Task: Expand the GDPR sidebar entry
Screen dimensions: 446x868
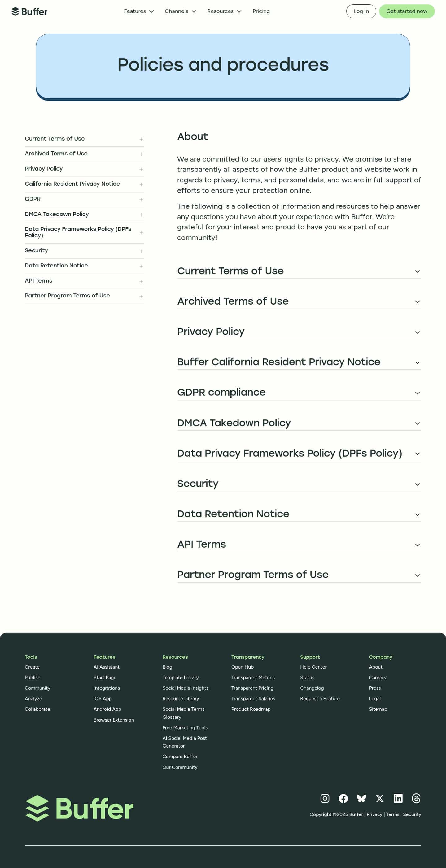Action: coord(141,199)
